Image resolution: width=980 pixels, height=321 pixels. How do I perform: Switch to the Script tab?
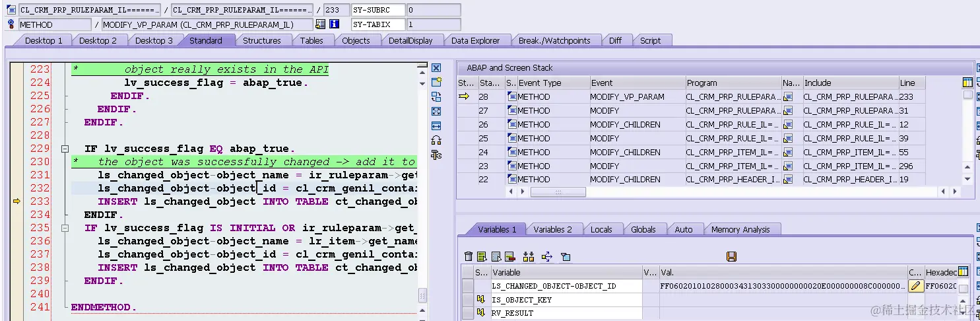point(650,40)
